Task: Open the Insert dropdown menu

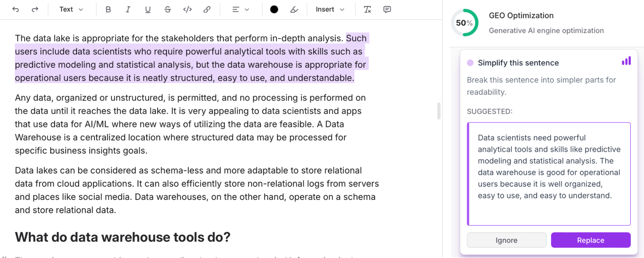Action: point(330,9)
